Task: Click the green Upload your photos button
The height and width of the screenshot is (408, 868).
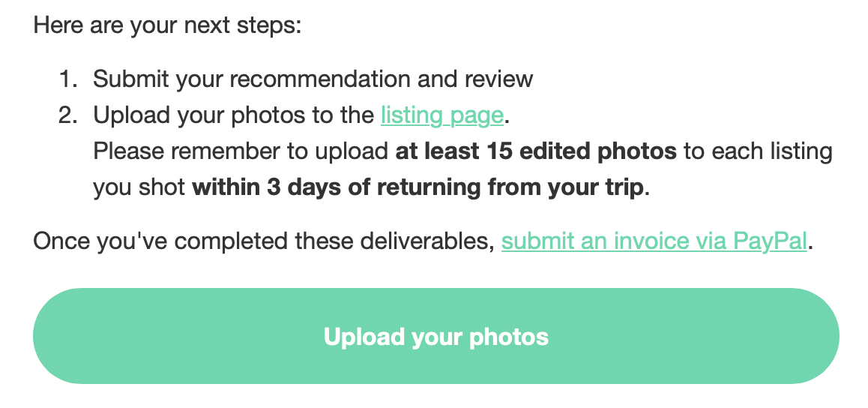Action: click(x=436, y=336)
